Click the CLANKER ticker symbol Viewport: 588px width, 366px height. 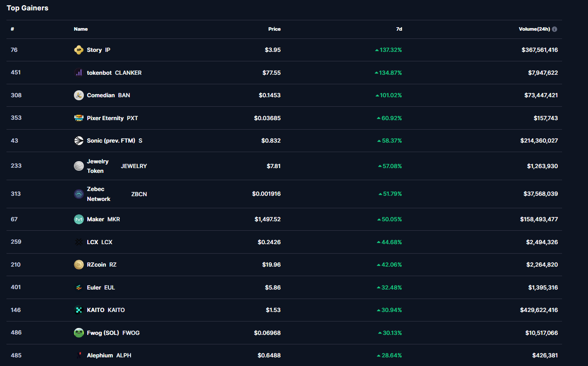128,73
